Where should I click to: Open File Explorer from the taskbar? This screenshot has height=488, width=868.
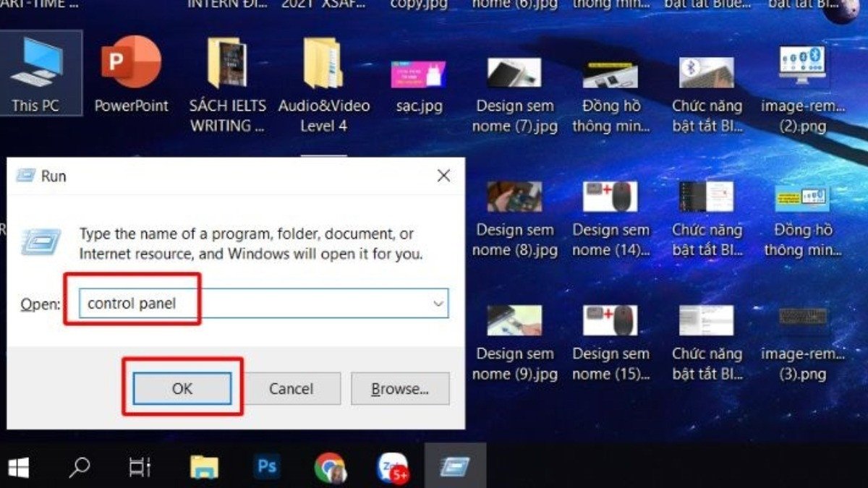click(x=204, y=467)
